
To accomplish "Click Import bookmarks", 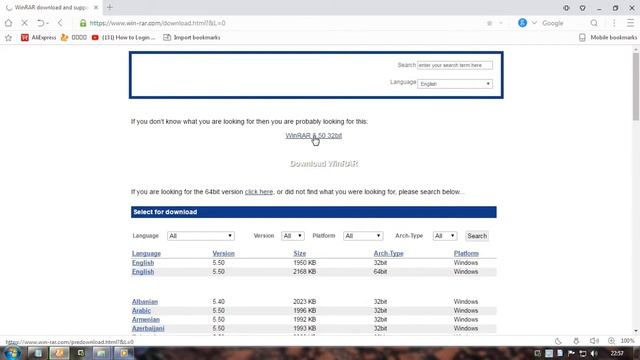I will point(192,38).
